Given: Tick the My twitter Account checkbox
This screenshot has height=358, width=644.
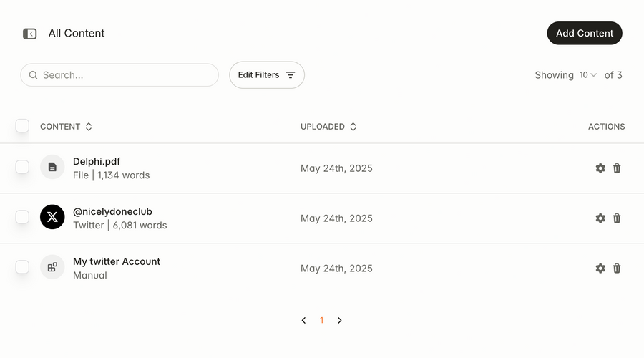Looking at the screenshot, I should [x=22, y=267].
